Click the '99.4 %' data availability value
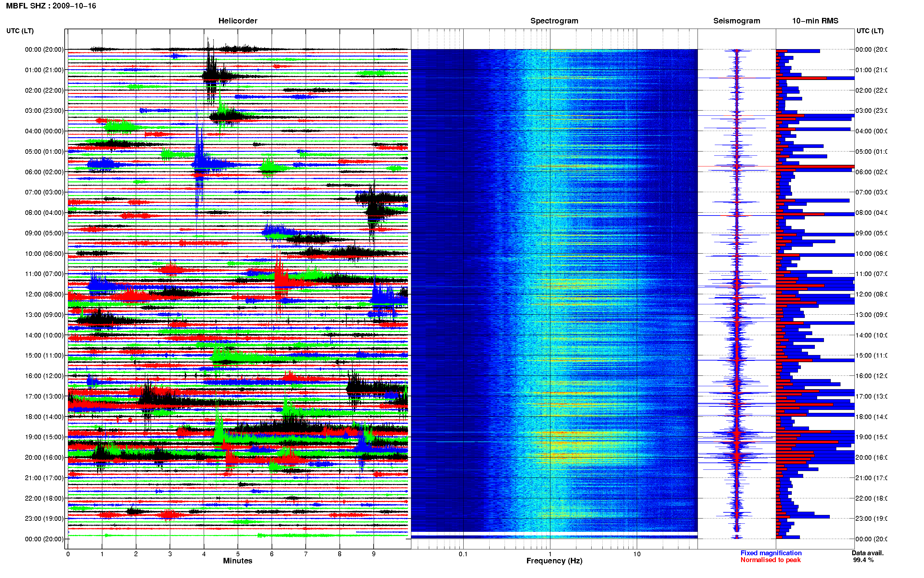Screen dimensions: 924x578 point(863,560)
